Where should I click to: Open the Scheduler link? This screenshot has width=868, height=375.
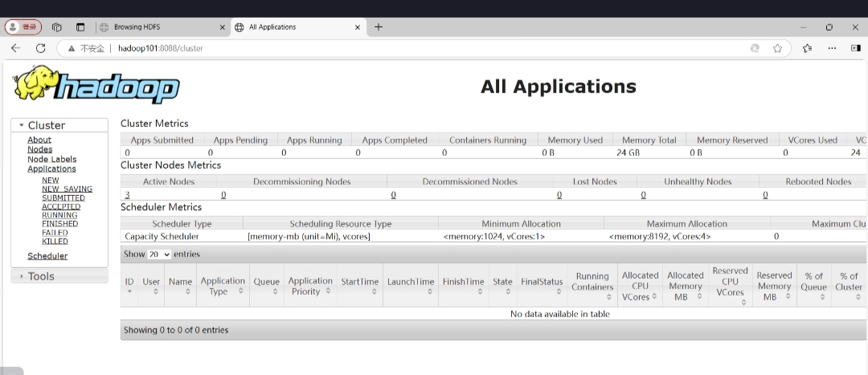pyautogui.click(x=47, y=256)
